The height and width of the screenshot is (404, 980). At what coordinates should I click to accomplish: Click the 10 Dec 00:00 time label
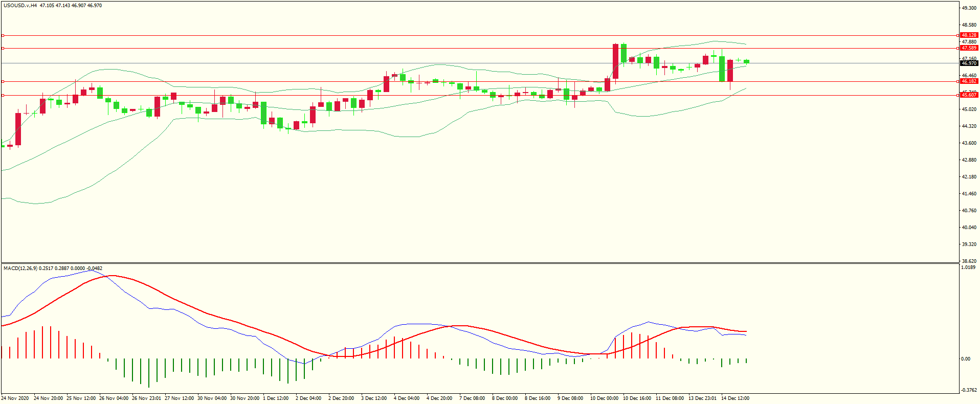605,398
